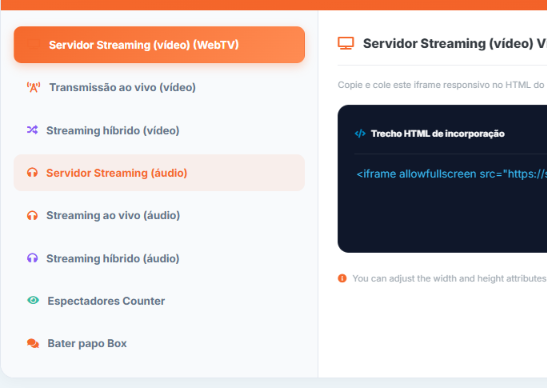This screenshot has width=547, height=388.
Task: Click the iframe allowfullscreen code snippet
Action: pyautogui.click(x=451, y=174)
